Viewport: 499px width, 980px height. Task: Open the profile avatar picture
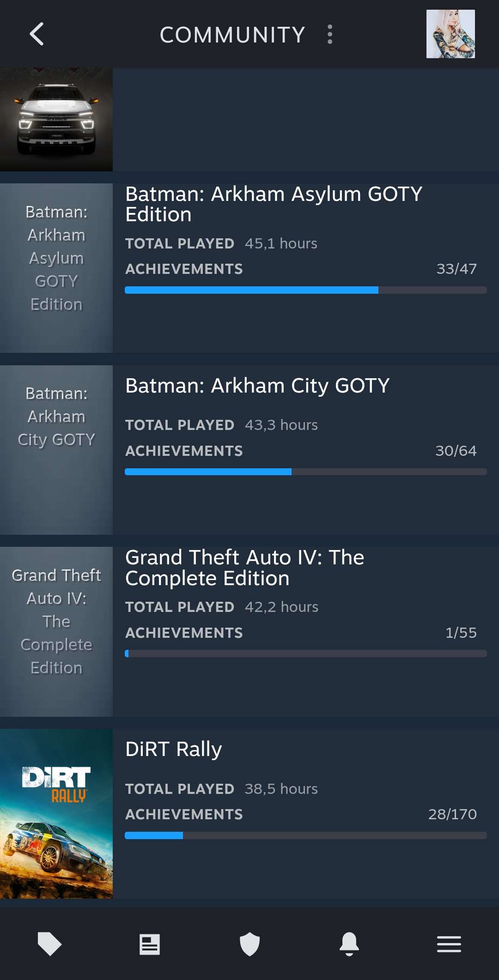pyautogui.click(x=450, y=34)
